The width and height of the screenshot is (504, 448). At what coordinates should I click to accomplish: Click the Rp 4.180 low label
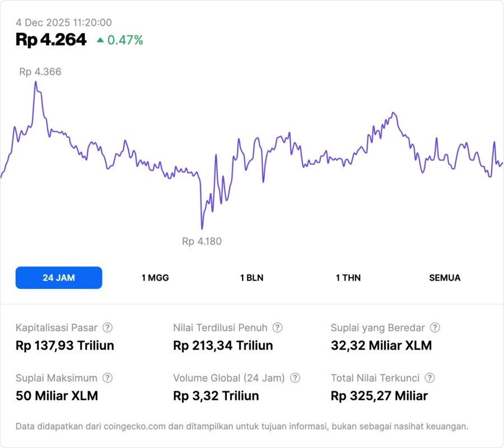pos(202,241)
